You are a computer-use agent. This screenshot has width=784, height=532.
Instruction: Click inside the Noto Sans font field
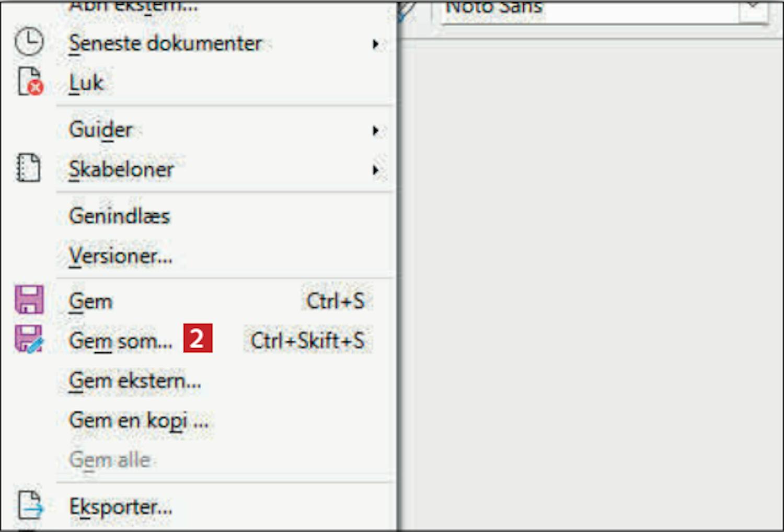click(x=585, y=8)
